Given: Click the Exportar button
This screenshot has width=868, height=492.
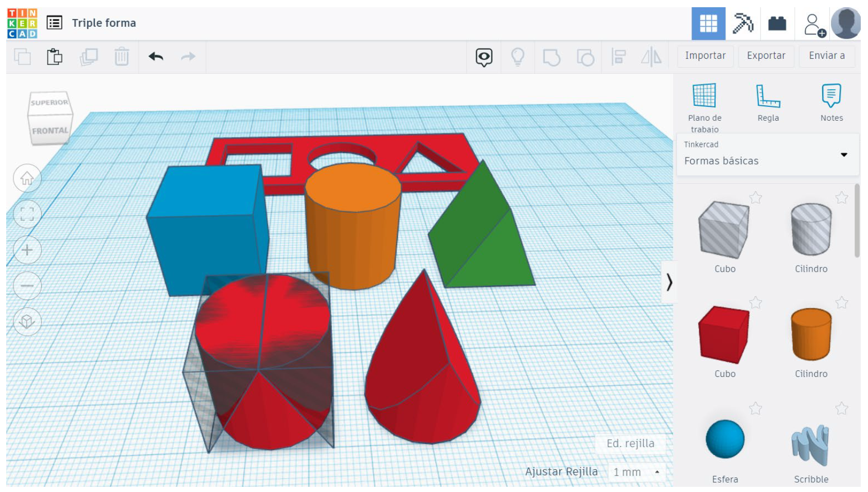Looking at the screenshot, I should 766,56.
